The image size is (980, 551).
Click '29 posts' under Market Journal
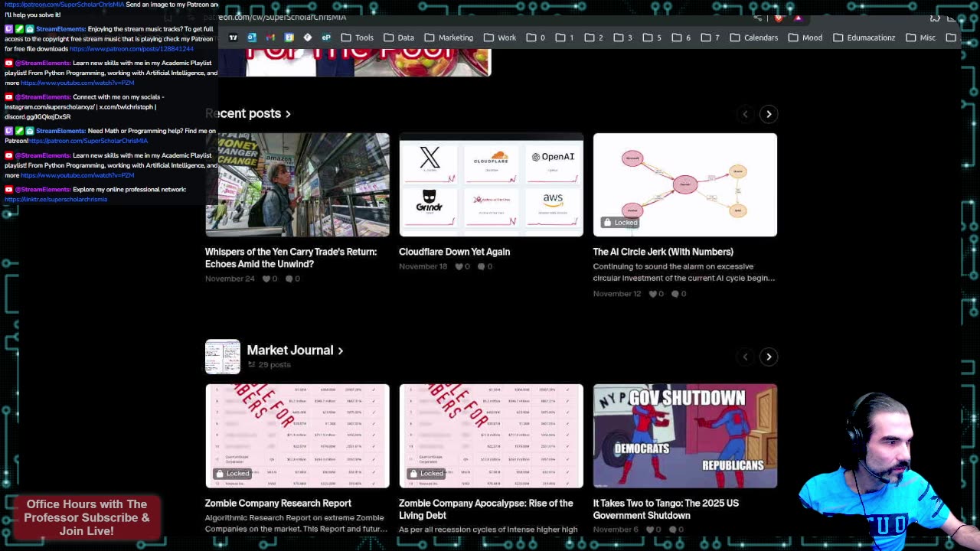point(274,365)
